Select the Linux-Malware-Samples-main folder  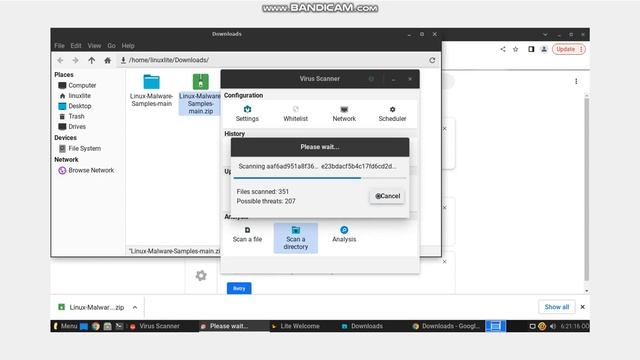(151, 91)
